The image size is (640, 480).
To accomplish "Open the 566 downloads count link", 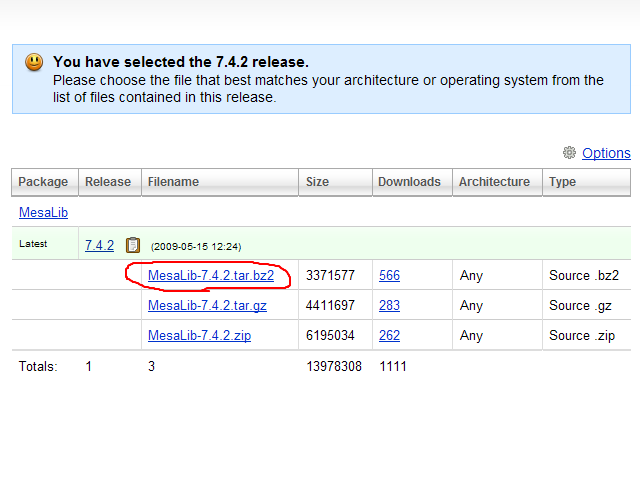I will pyautogui.click(x=389, y=276).
